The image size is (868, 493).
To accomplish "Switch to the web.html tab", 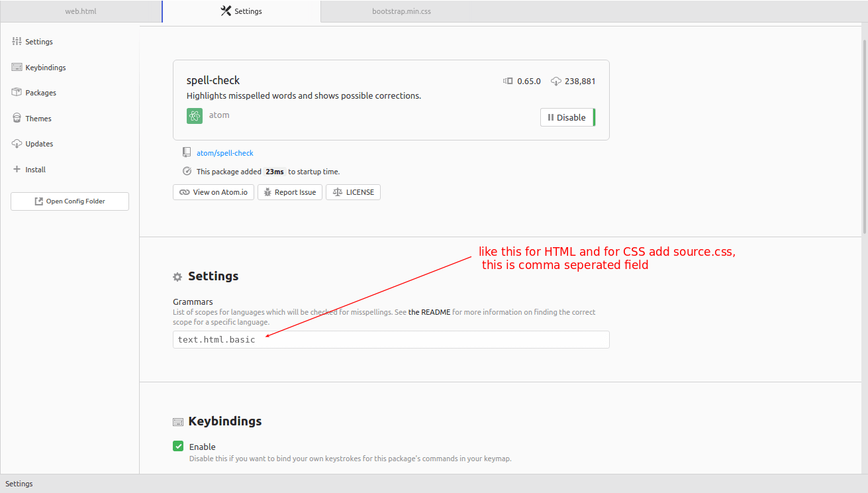I will tap(81, 11).
